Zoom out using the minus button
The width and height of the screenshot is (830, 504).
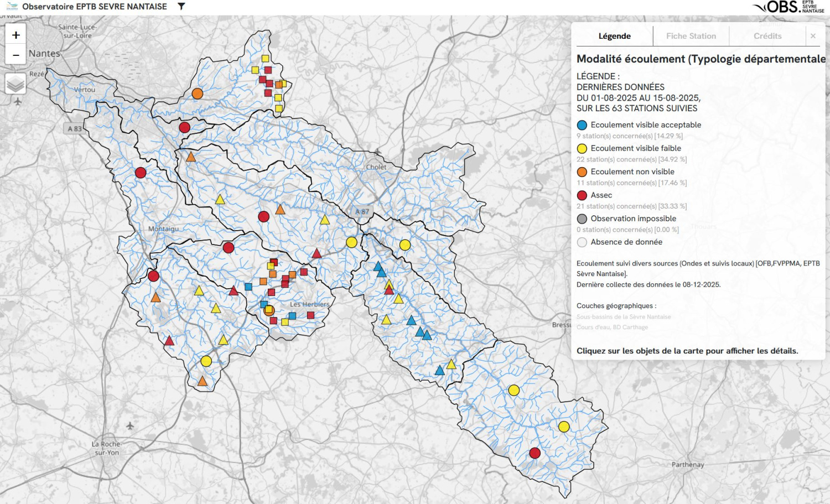16,55
